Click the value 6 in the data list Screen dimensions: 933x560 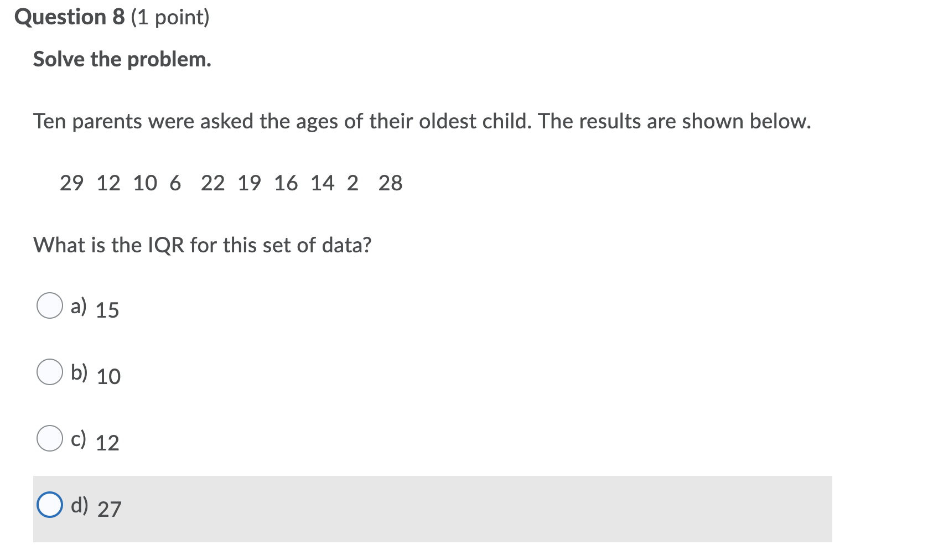[x=176, y=183]
